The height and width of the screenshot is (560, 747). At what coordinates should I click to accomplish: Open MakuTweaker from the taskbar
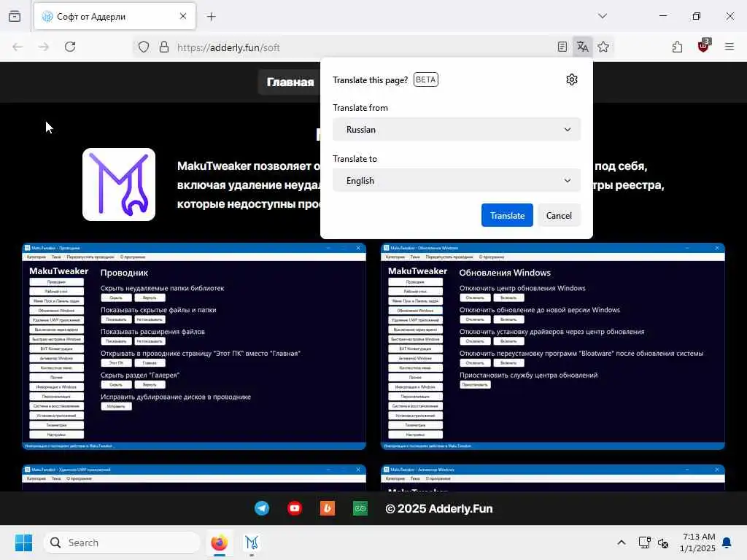(x=252, y=542)
